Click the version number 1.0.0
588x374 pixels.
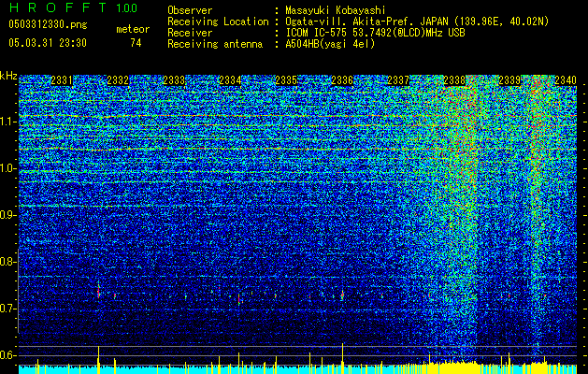pos(127,7)
